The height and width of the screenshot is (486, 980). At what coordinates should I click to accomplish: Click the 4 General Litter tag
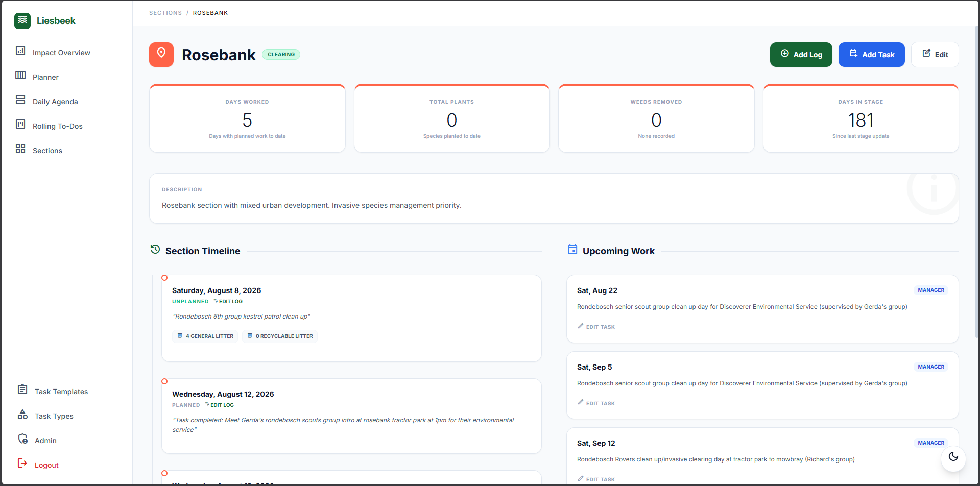205,336
